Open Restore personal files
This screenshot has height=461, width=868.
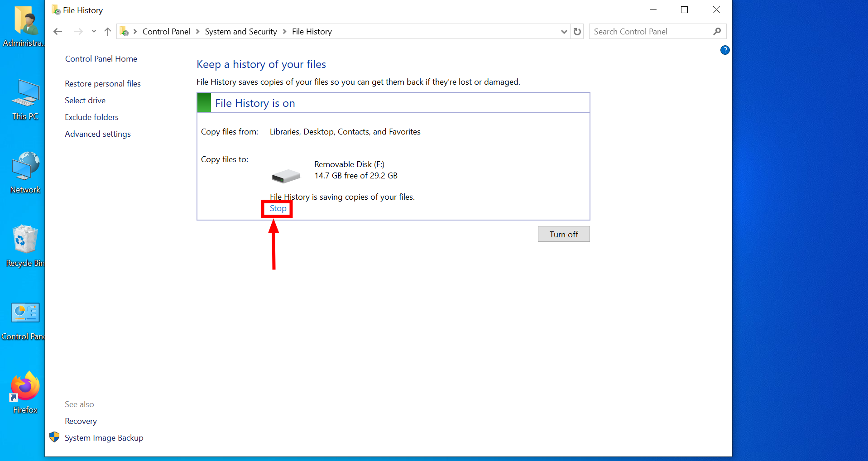[x=103, y=84]
